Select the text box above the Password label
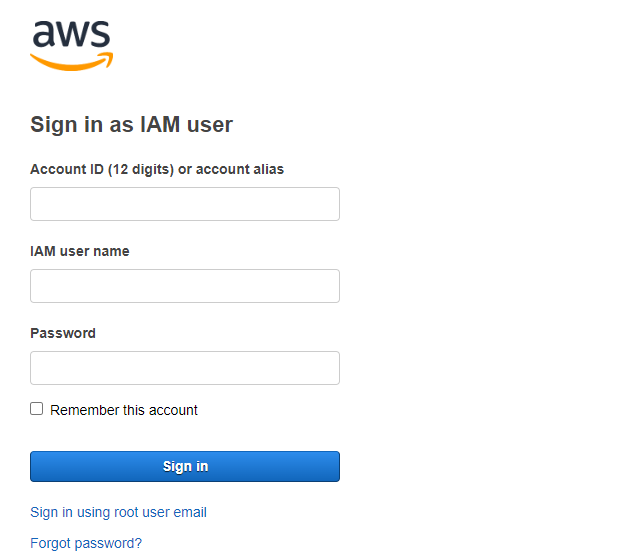Image resolution: width=621 pixels, height=556 pixels. (185, 286)
